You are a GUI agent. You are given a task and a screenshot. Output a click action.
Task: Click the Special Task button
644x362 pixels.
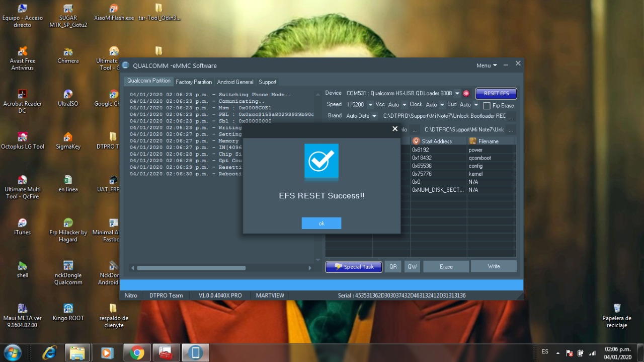coord(354,267)
